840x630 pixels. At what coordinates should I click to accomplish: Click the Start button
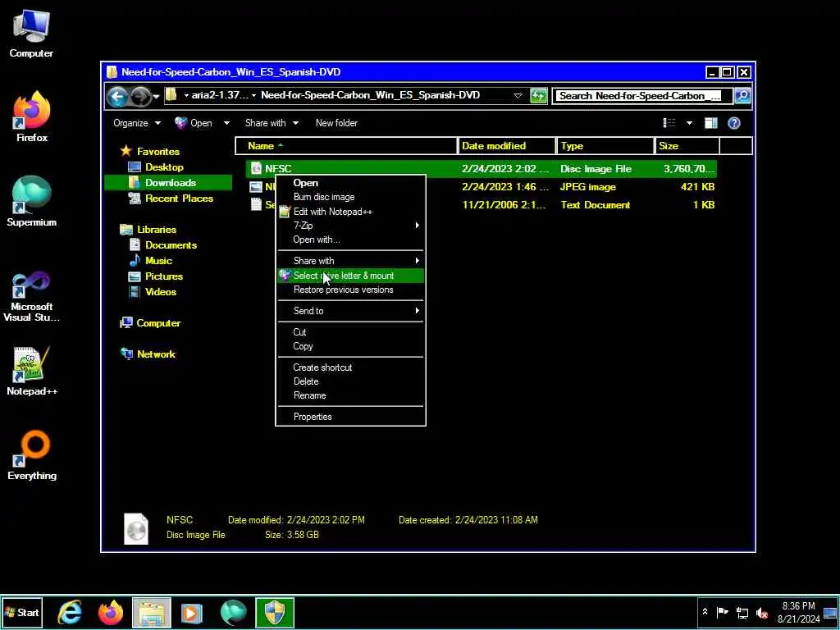tap(22, 613)
